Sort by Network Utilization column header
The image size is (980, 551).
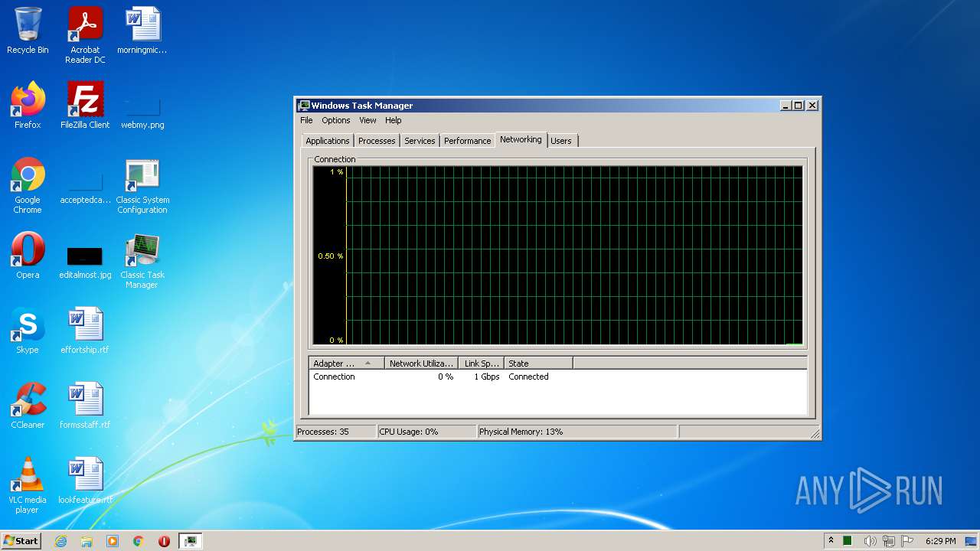[422, 364]
